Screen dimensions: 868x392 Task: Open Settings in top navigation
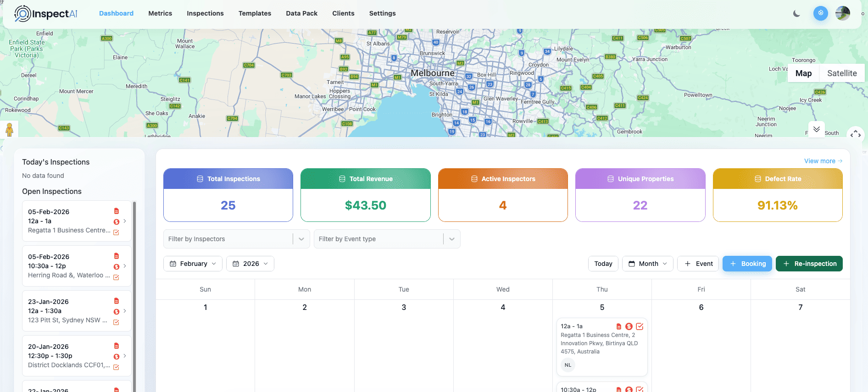382,13
